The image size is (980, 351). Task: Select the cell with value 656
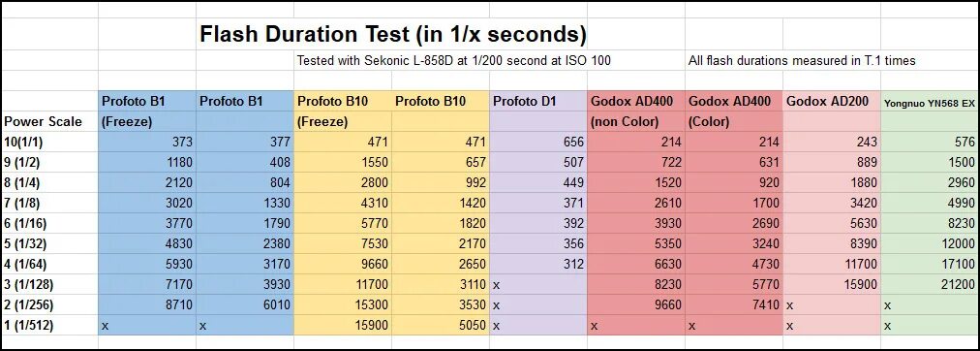tap(538, 142)
